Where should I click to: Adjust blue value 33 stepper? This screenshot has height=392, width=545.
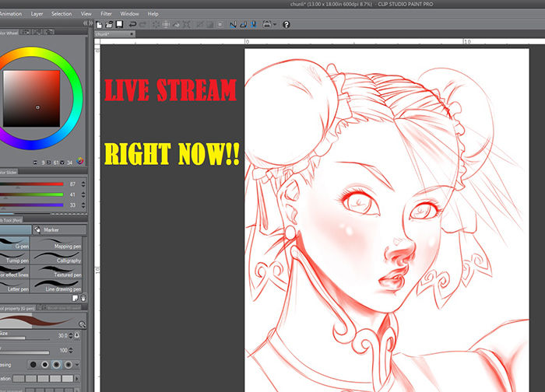pyautogui.click(x=83, y=205)
